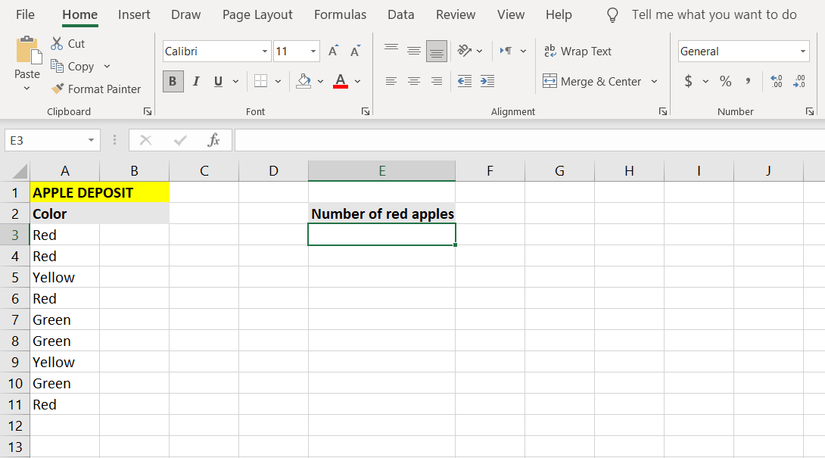Screen dimensions: 825x458
Task: Select the Number of red apples cell
Action: click(381, 214)
